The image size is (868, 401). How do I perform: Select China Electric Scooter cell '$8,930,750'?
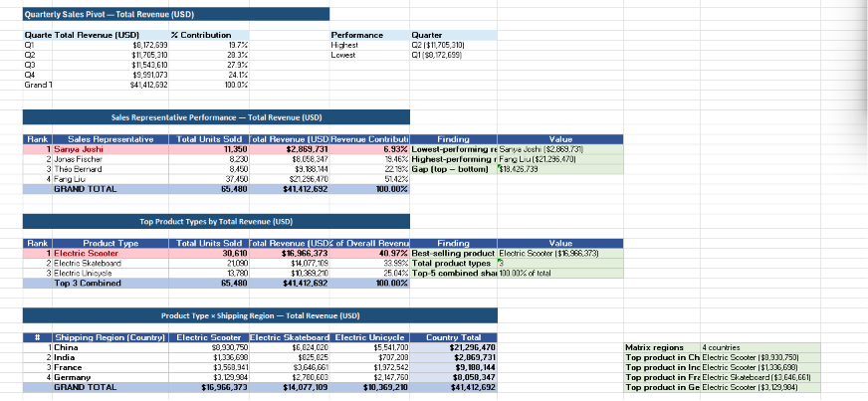coord(209,348)
